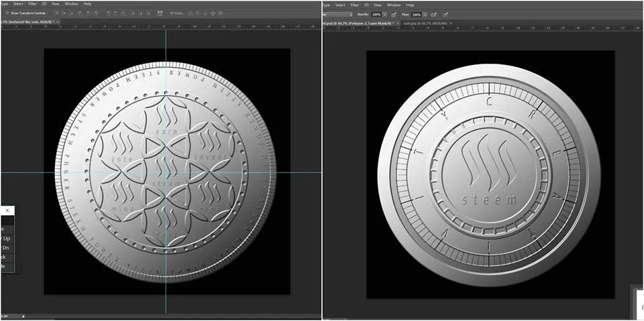644x321 pixels.
Task: Open Filter menu in left Photoshop window
Action: click(x=32, y=4)
